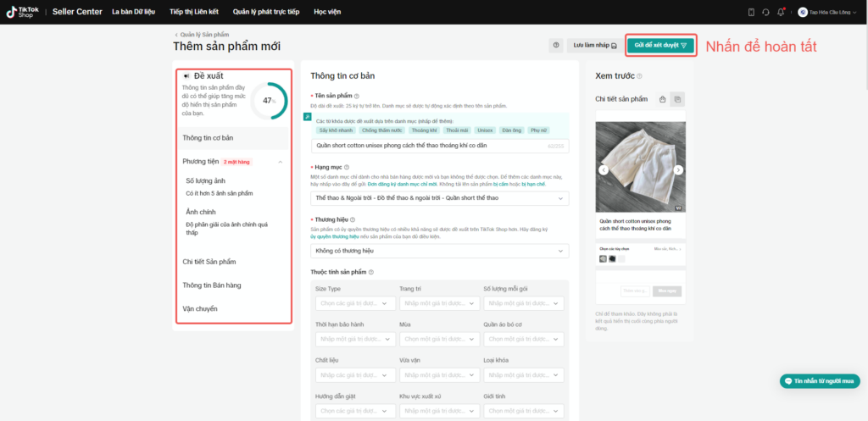The width and height of the screenshot is (868, 421).
Task: Open Tin nhắn từ người mua chat
Action: [x=820, y=381]
